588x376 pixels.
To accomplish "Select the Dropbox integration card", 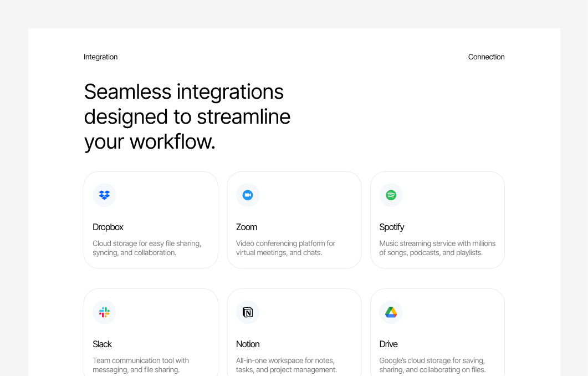I will (x=151, y=220).
